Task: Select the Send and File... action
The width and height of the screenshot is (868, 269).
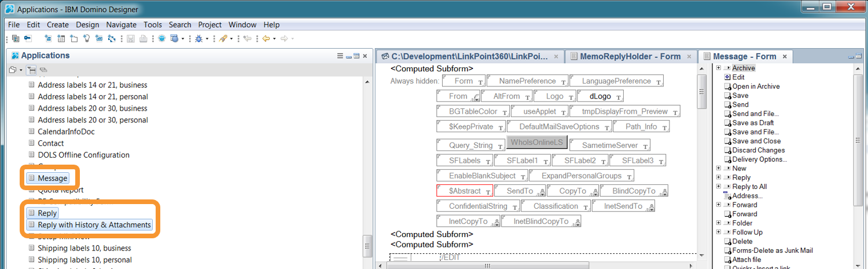Action: (756, 114)
